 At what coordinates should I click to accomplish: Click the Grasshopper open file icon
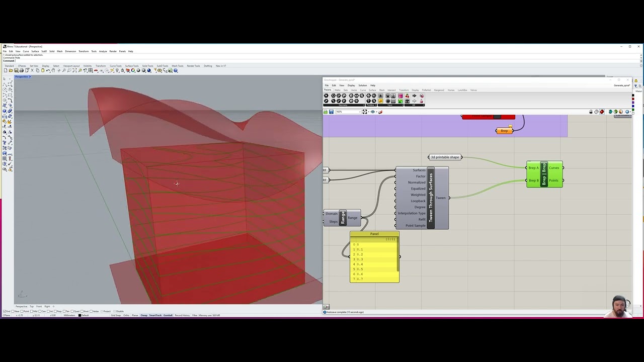pos(326,112)
